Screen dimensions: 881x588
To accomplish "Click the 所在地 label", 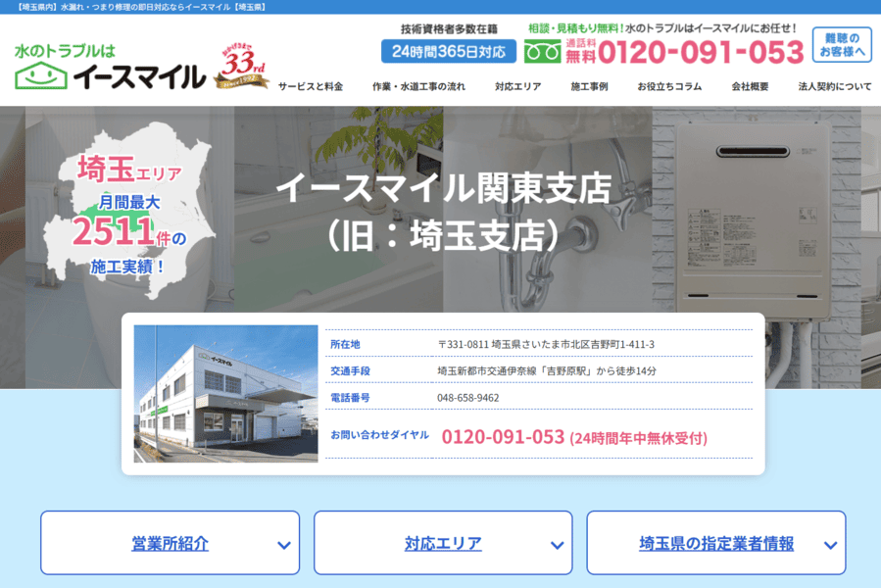I will (x=345, y=344).
